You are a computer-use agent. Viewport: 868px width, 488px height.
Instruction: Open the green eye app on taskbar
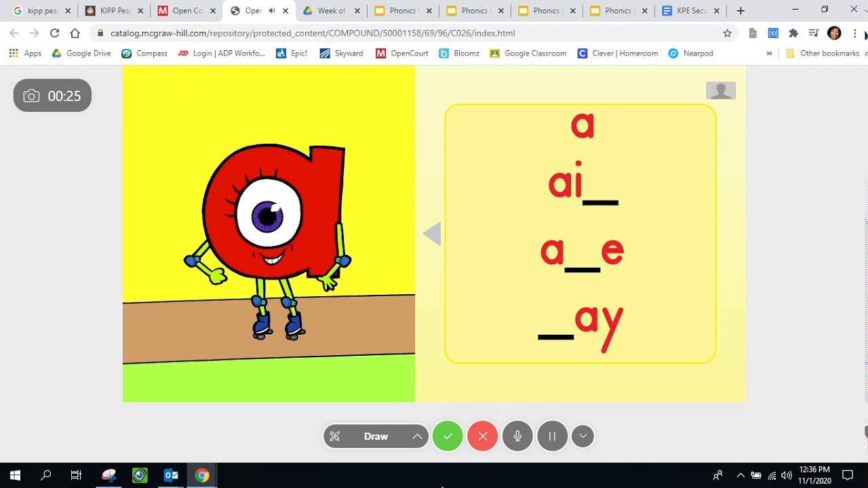click(140, 475)
